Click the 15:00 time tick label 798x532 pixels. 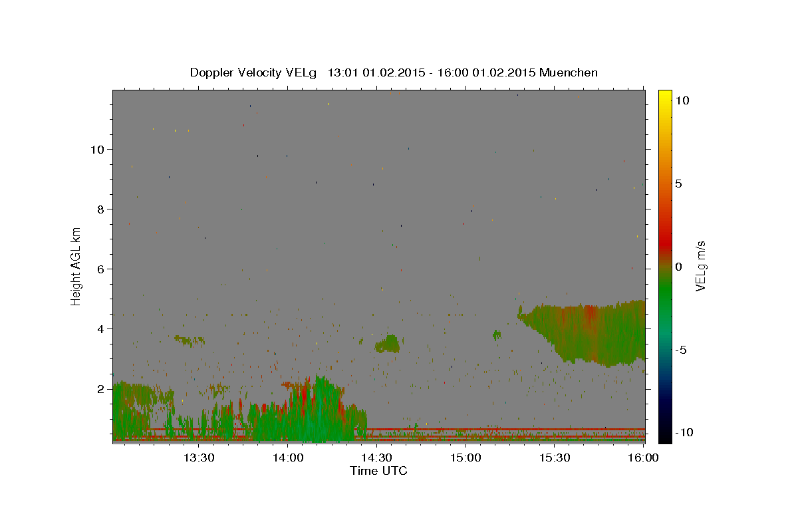[x=465, y=458]
